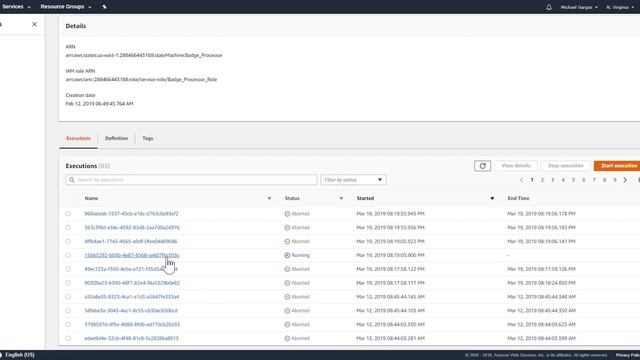
Task: Click Aborted status icon for execution 363c3f8d
Action: pos(287,228)
